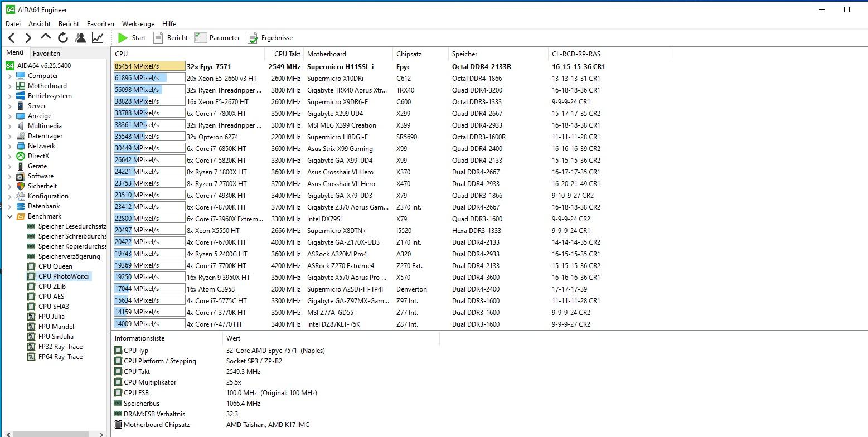
Task: Open the Parameter toolbar button
Action: click(x=217, y=38)
